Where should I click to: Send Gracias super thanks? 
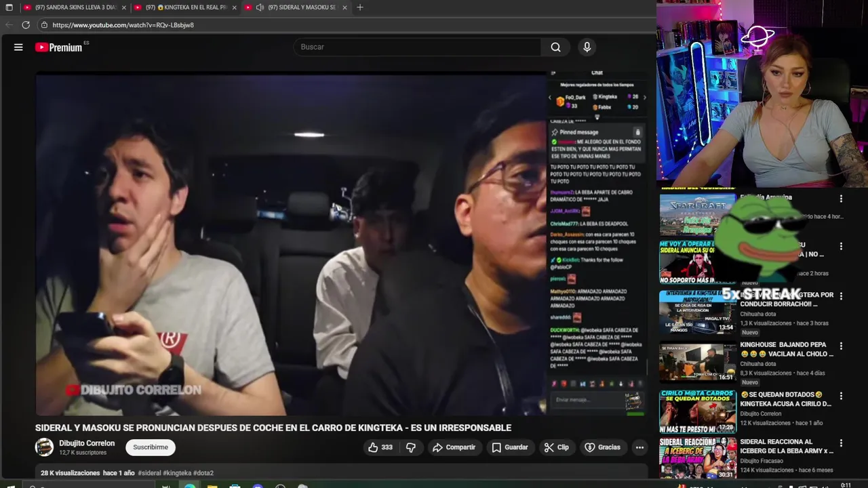[603, 447]
